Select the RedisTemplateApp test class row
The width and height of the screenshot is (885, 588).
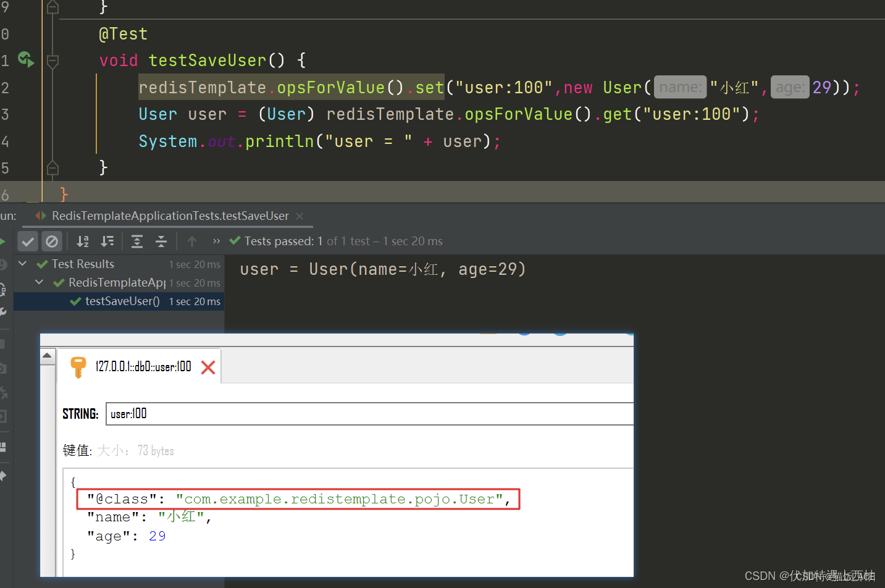(x=119, y=282)
